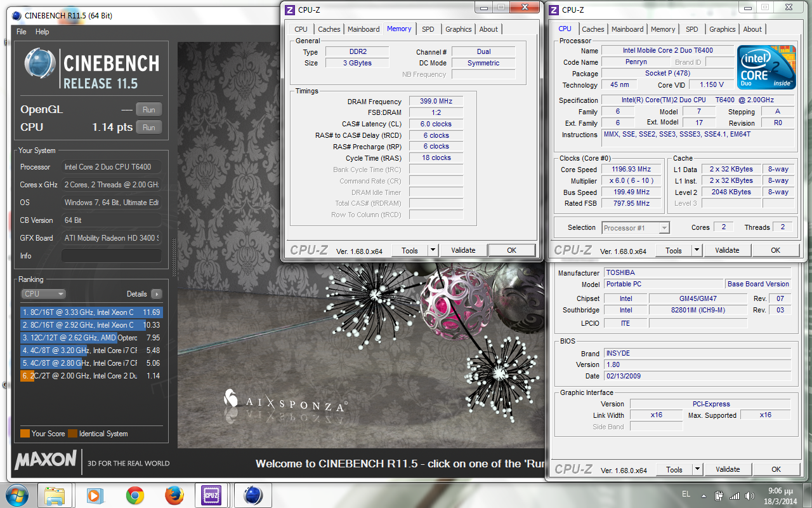Open Tools dropdown arrow in CPU window
Image resolution: width=812 pixels, height=508 pixels.
coord(697,250)
